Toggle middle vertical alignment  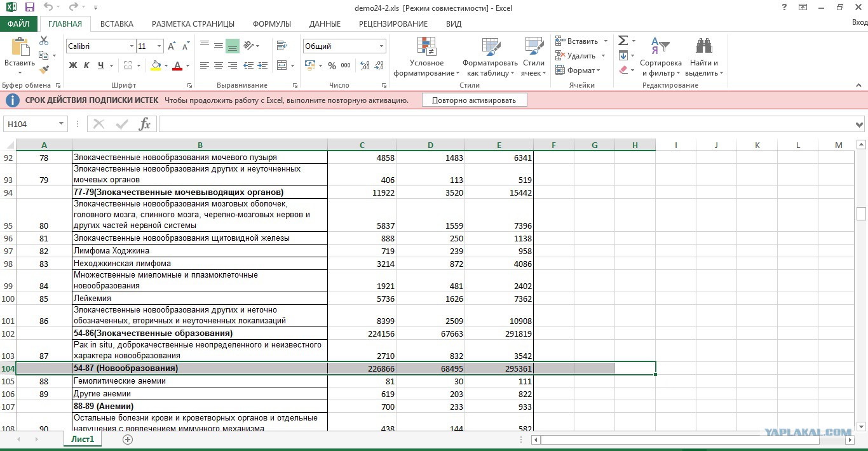coord(219,45)
